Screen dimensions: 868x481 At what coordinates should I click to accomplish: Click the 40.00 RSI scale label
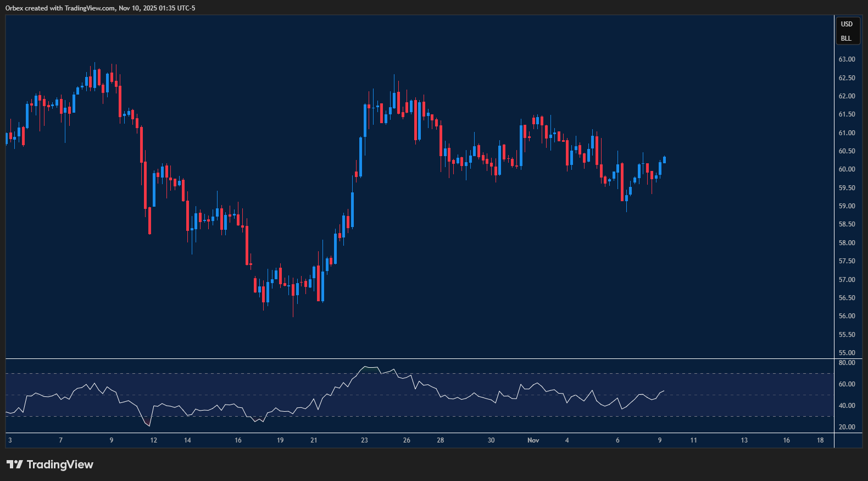[847, 406]
